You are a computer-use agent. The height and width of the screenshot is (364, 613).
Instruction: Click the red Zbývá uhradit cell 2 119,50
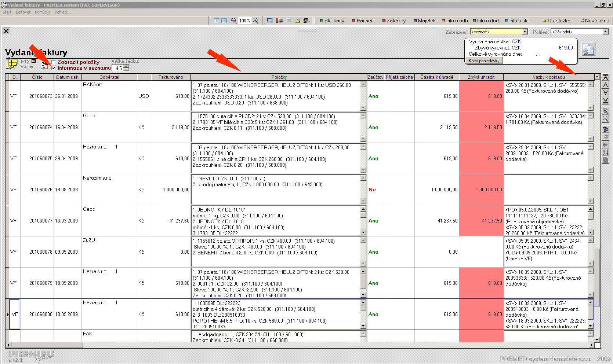point(481,127)
